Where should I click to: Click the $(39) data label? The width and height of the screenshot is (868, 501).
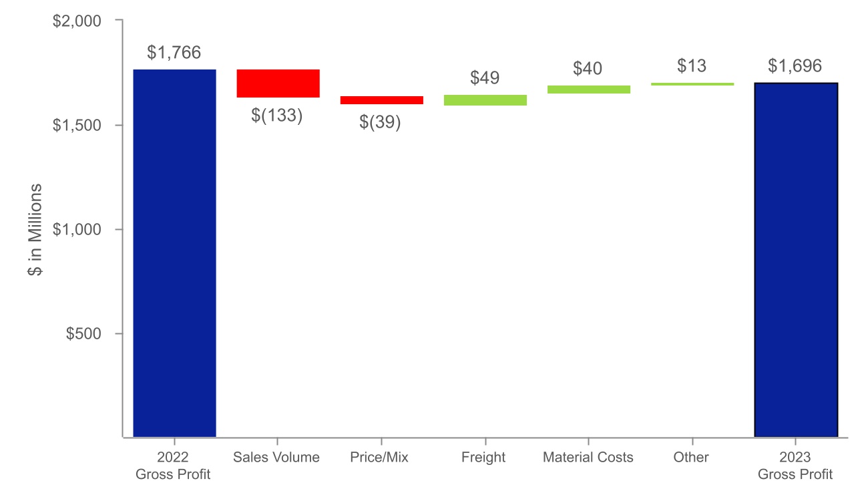pos(380,123)
